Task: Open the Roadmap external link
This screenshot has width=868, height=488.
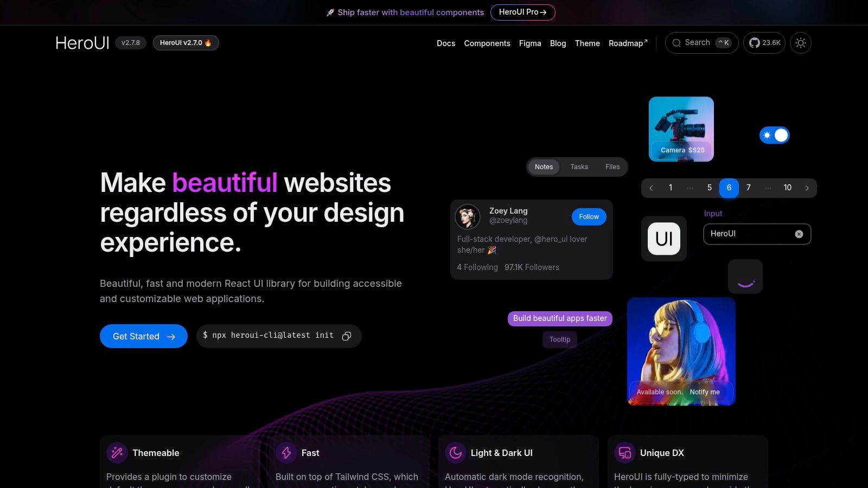Action: pos(628,43)
